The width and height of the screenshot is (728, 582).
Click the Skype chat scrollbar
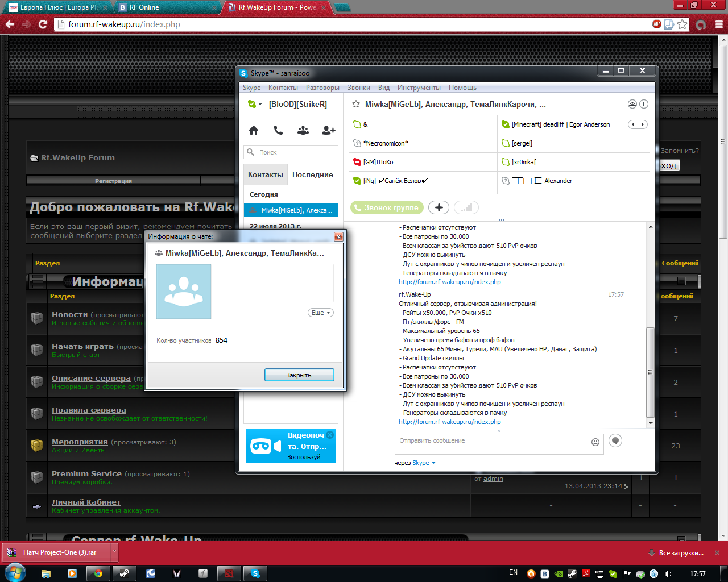point(651,372)
